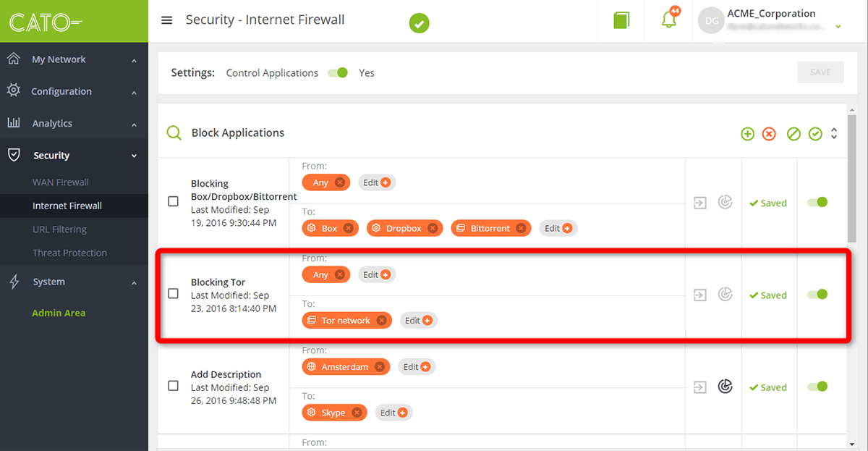
Task: Add a new rule with the green plus icon
Action: click(x=747, y=134)
